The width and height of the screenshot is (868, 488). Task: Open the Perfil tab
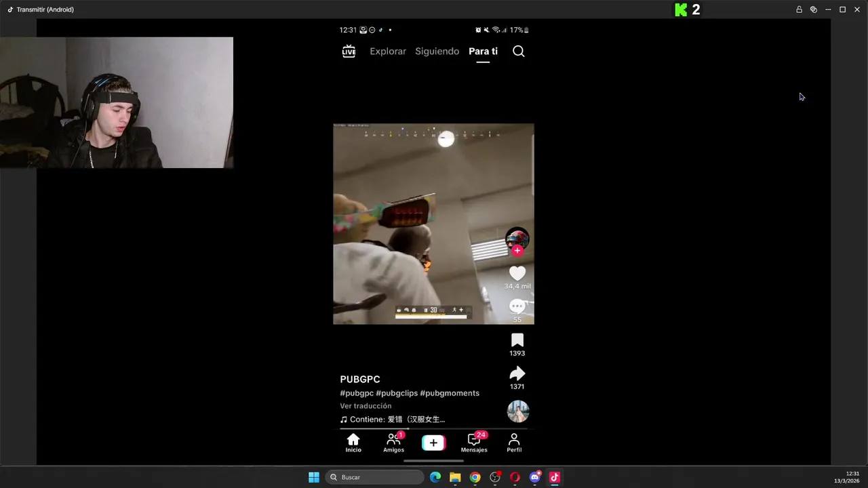coord(514,443)
